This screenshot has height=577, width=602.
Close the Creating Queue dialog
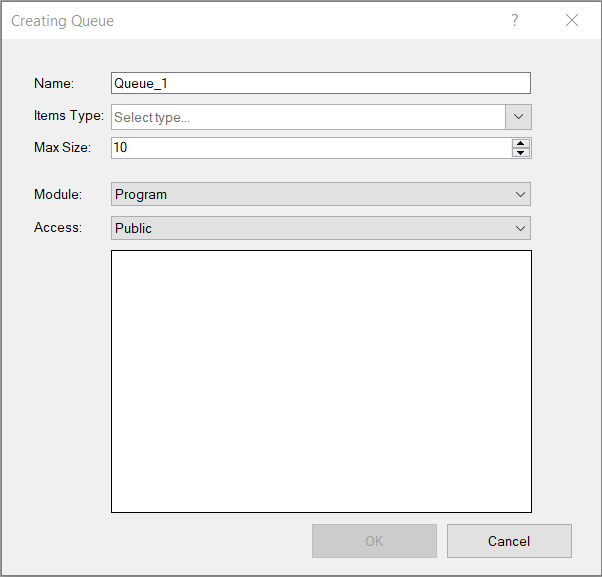572,20
